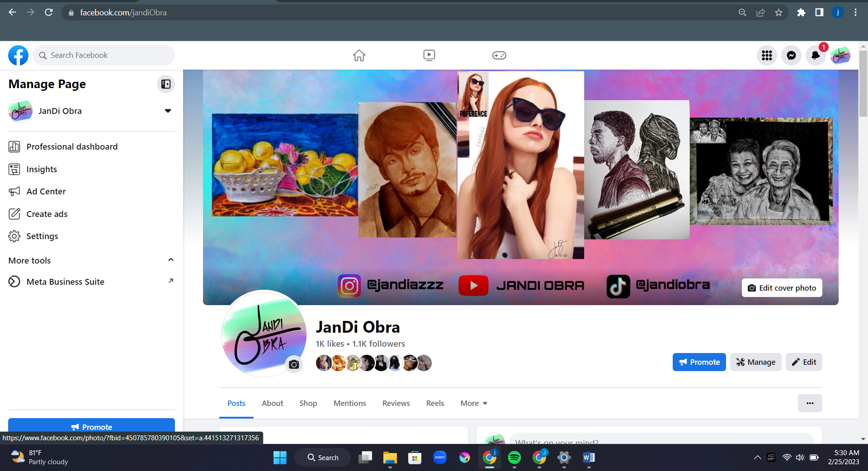Open Zoom from the taskbar

point(439,457)
